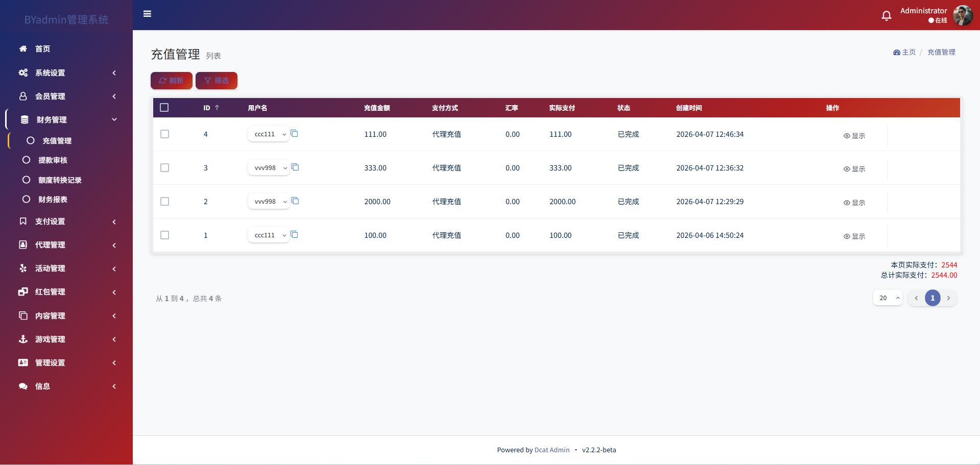Click the 筛选 filter button
The width and height of the screenshot is (980, 465).
pyautogui.click(x=217, y=81)
